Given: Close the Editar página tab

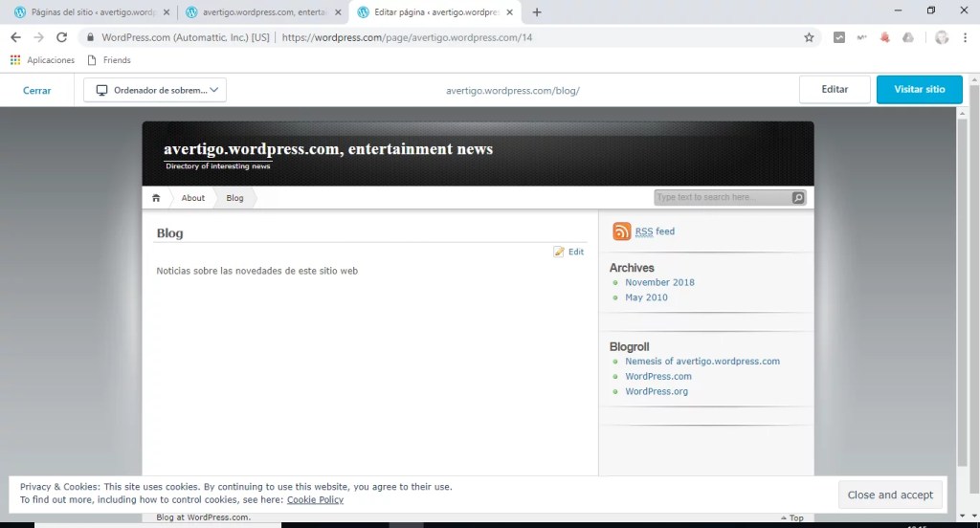Looking at the screenshot, I should (509, 11).
